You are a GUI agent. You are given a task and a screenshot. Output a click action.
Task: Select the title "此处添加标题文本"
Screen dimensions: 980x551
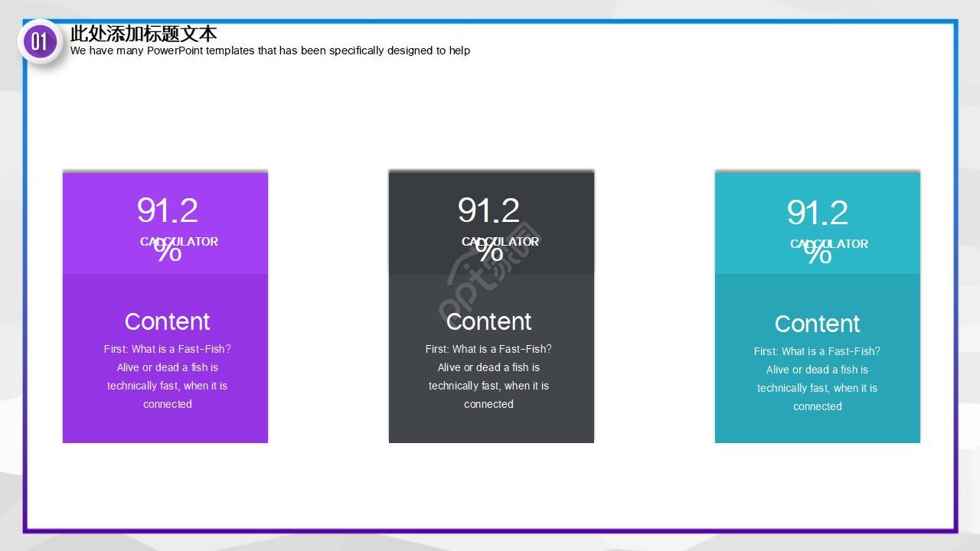tap(143, 34)
